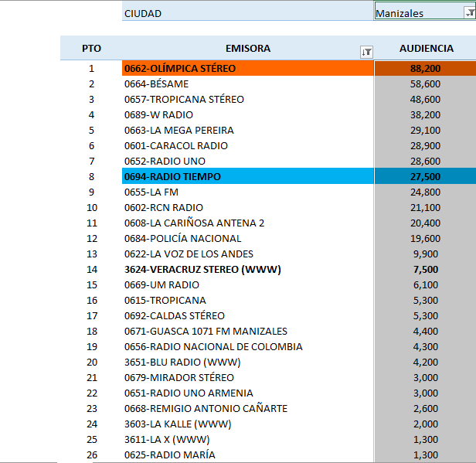Select the 0615-TROPICANA cell
Image resolution: width=476 pixels, height=463 pixels.
(x=248, y=301)
